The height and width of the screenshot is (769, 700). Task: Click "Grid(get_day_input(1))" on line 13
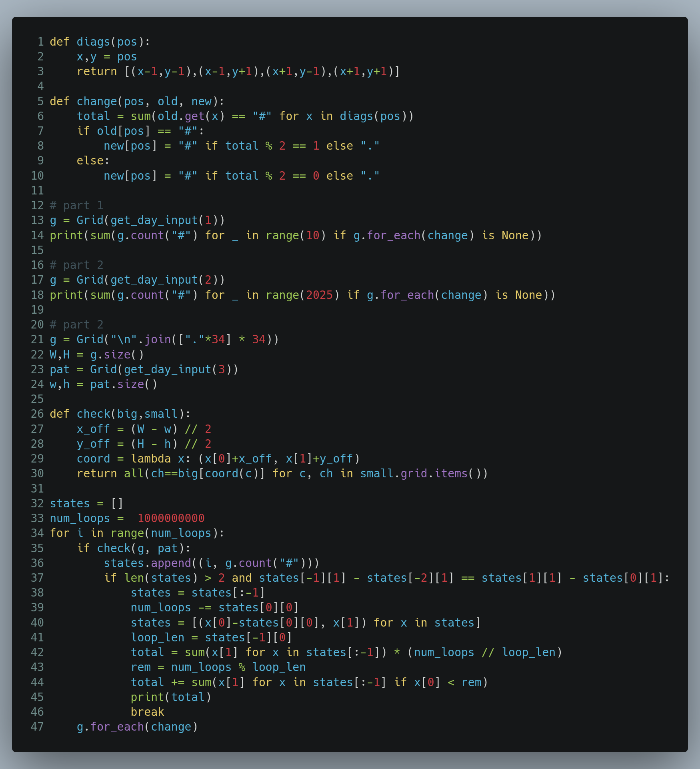(151, 220)
